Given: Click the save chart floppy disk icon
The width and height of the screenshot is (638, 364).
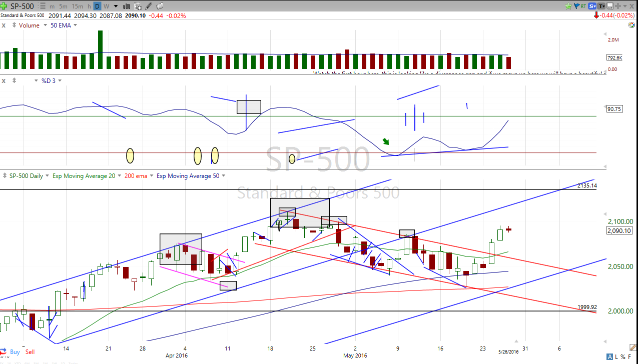Looking at the screenshot, I should tap(610, 6).
